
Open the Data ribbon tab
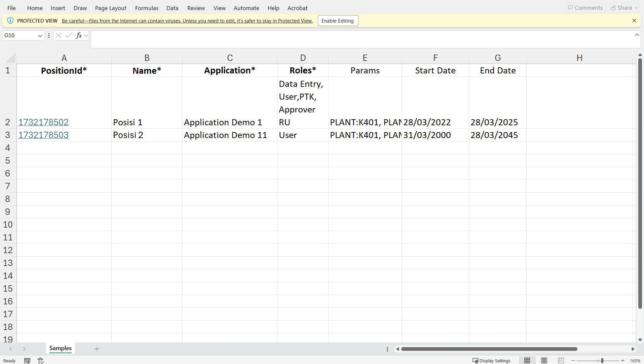click(172, 8)
